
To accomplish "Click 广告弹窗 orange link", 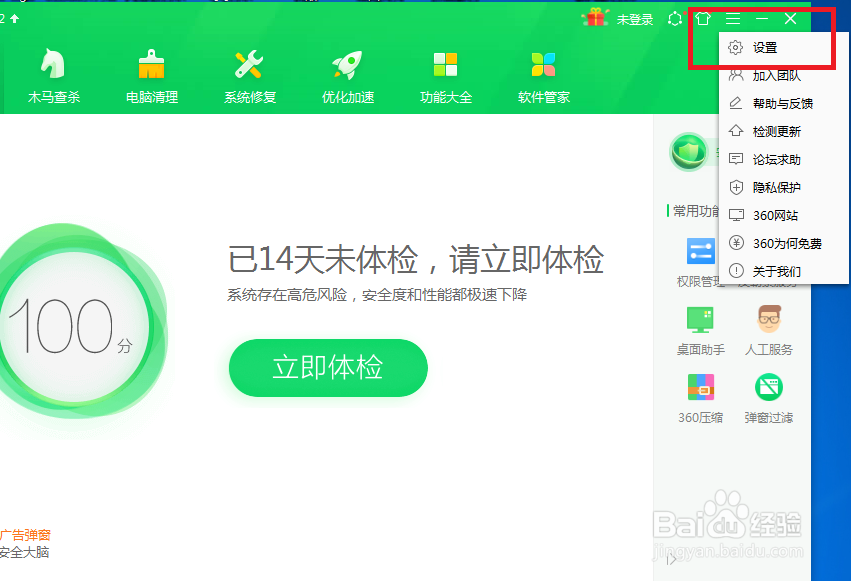I will point(25,535).
